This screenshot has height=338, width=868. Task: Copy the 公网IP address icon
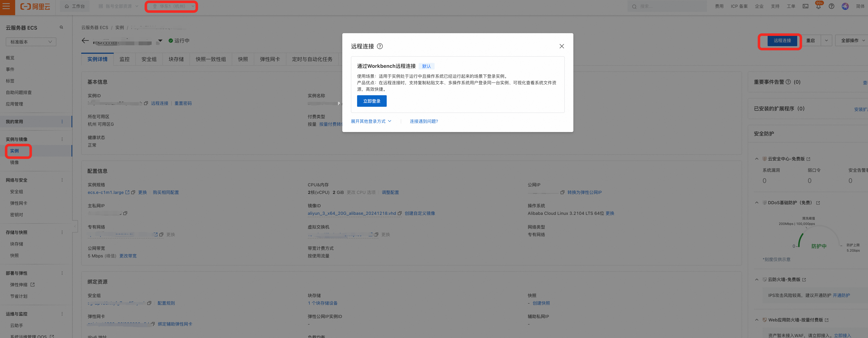point(562,193)
